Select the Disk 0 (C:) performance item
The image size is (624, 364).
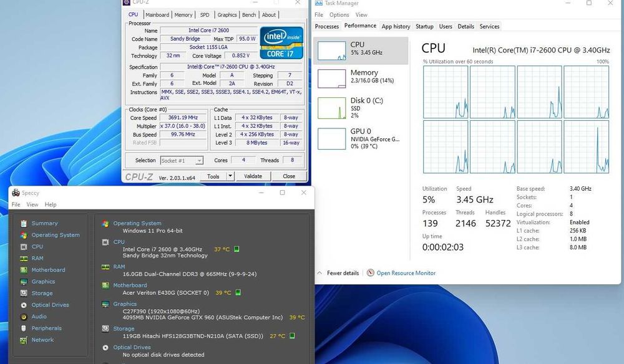361,108
